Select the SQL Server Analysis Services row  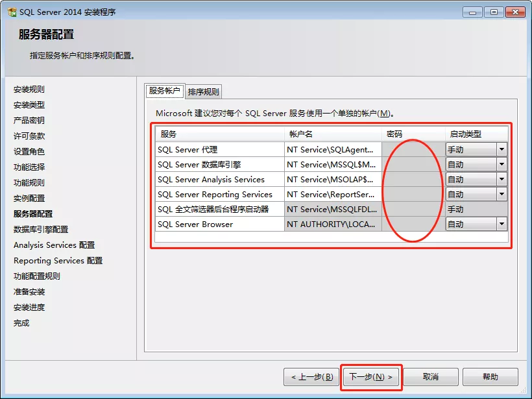(x=219, y=179)
